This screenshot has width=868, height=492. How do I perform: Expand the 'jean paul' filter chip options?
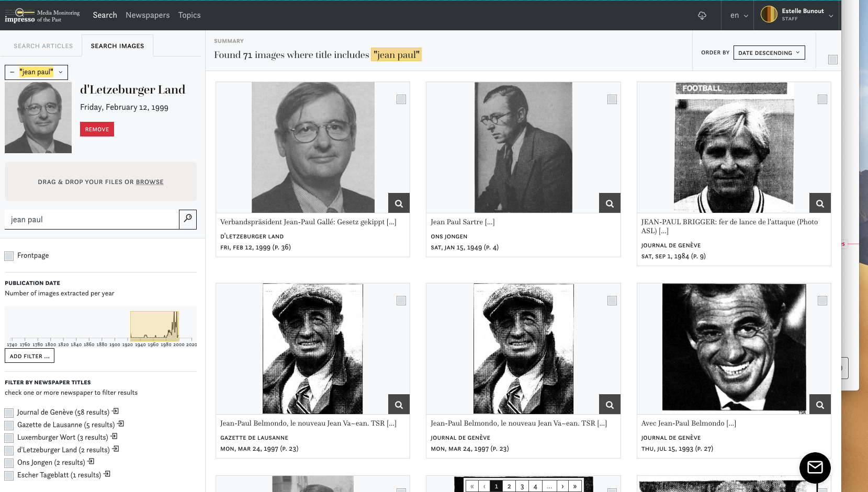(61, 72)
